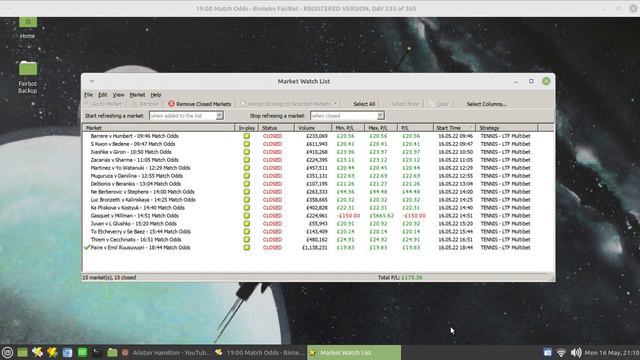Viewport: 640px width, 360px height.
Task: Open the File menu
Action: pyautogui.click(x=89, y=95)
